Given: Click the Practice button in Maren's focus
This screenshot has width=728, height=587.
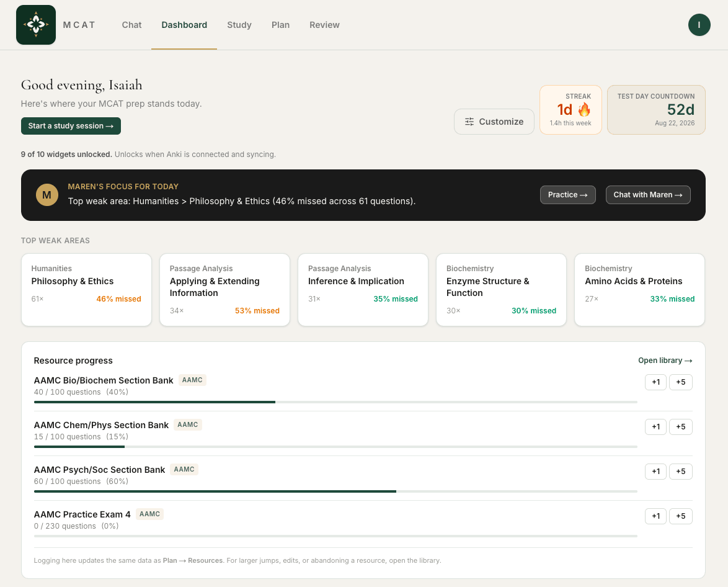Looking at the screenshot, I should coord(568,195).
